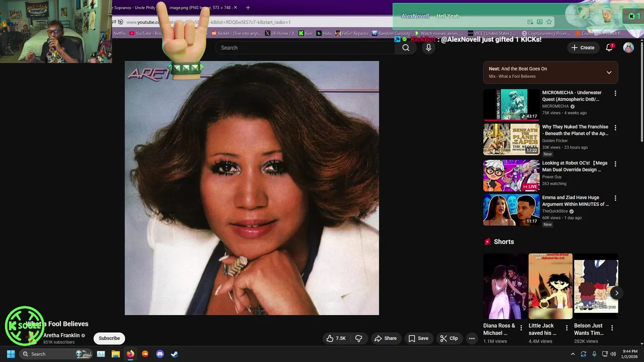
Task: Open the YouTube account avatar menu
Action: pyautogui.click(x=628, y=47)
